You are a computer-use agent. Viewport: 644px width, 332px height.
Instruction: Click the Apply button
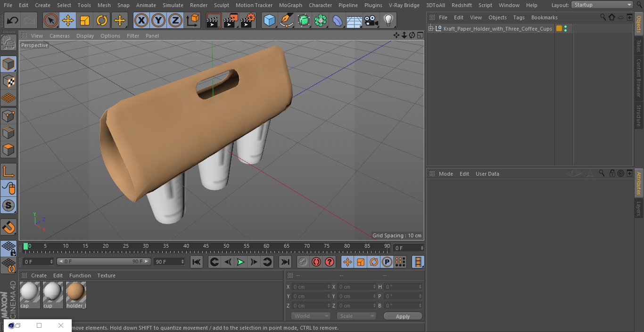pyautogui.click(x=403, y=316)
